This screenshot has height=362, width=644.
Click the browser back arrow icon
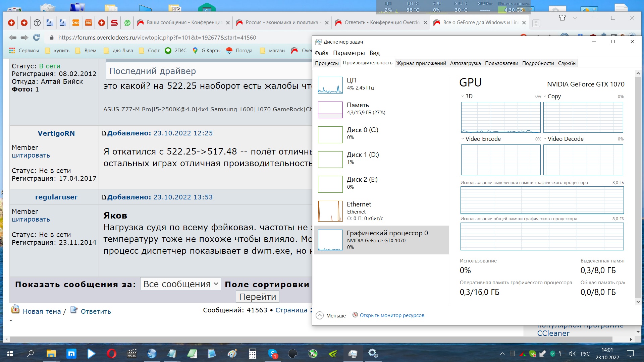(x=12, y=38)
